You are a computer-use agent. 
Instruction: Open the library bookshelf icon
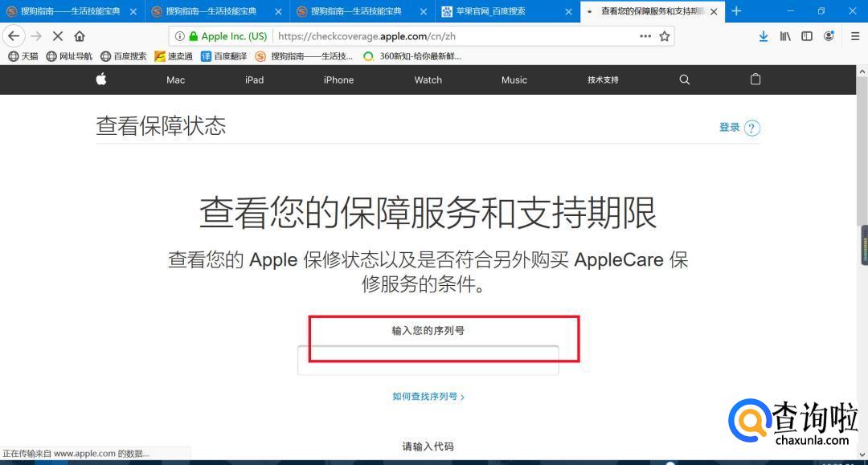[785, 36]
